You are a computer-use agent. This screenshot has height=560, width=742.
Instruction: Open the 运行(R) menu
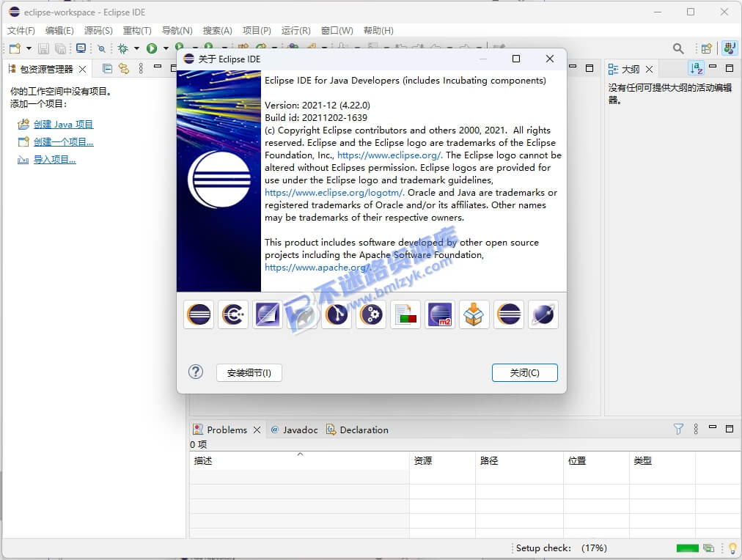(295, 31)
